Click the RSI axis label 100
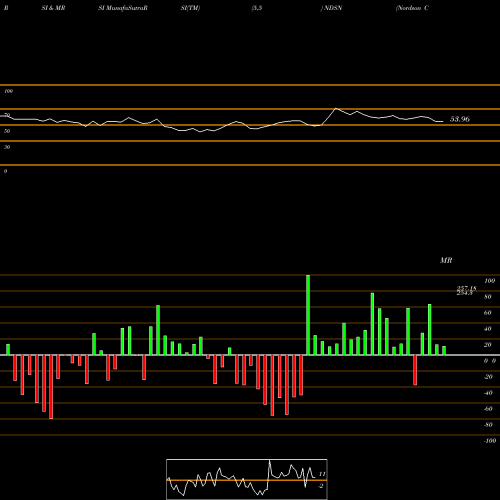The height and width of the screenshot is (500, 500). point(9,91)
